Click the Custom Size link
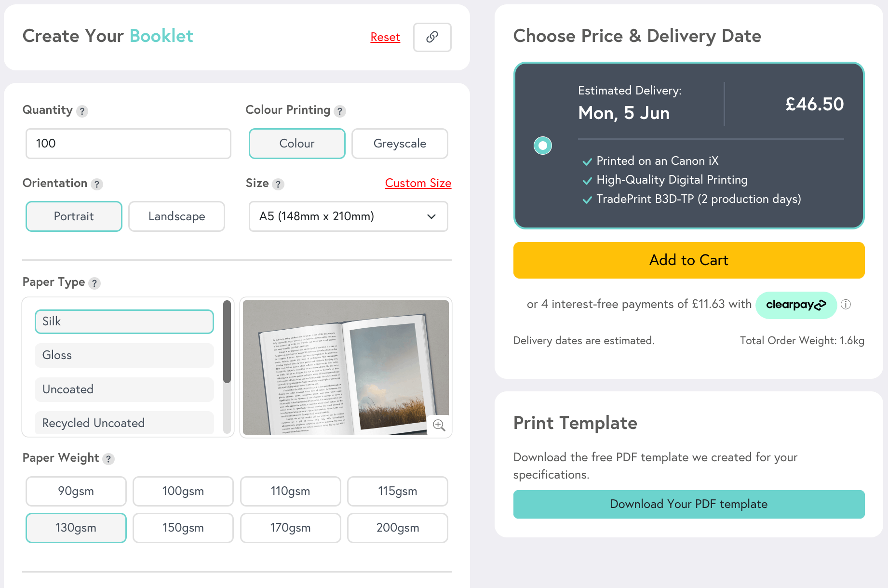Screen dimensions: 888x588 [x=418, y=183]
